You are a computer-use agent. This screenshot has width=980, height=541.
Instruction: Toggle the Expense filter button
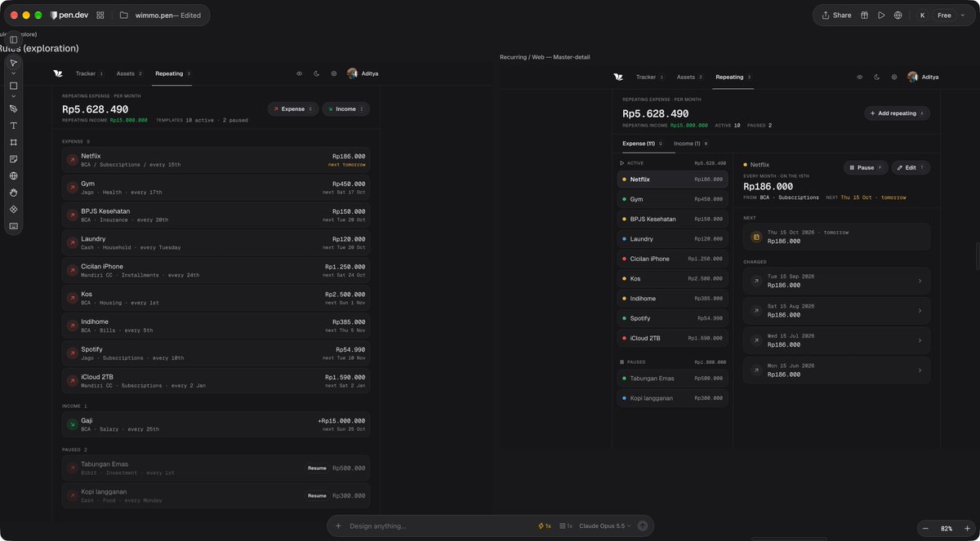point(293,109)
